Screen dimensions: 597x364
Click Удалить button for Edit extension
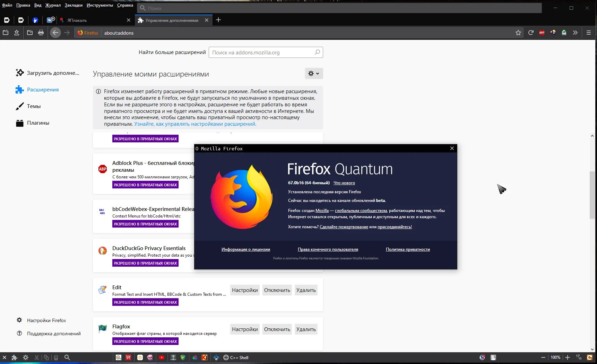click(306, 290)
